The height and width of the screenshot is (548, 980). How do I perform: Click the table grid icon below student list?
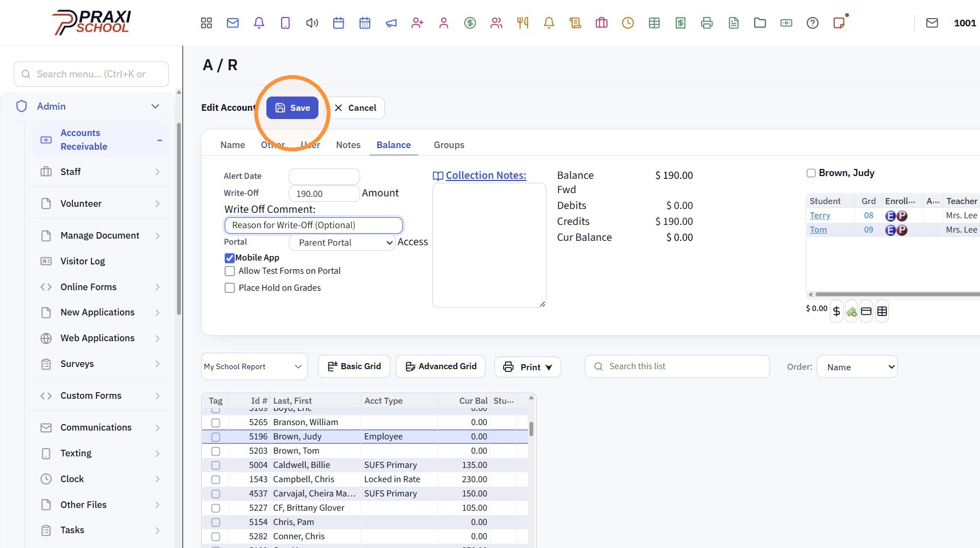[882, 312]
